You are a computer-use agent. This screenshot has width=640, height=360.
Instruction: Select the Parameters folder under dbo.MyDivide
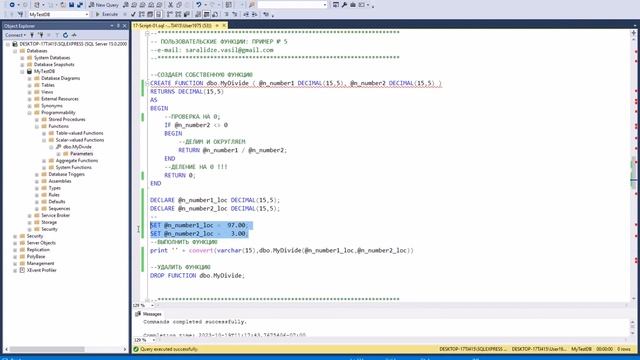click(81, 154)
